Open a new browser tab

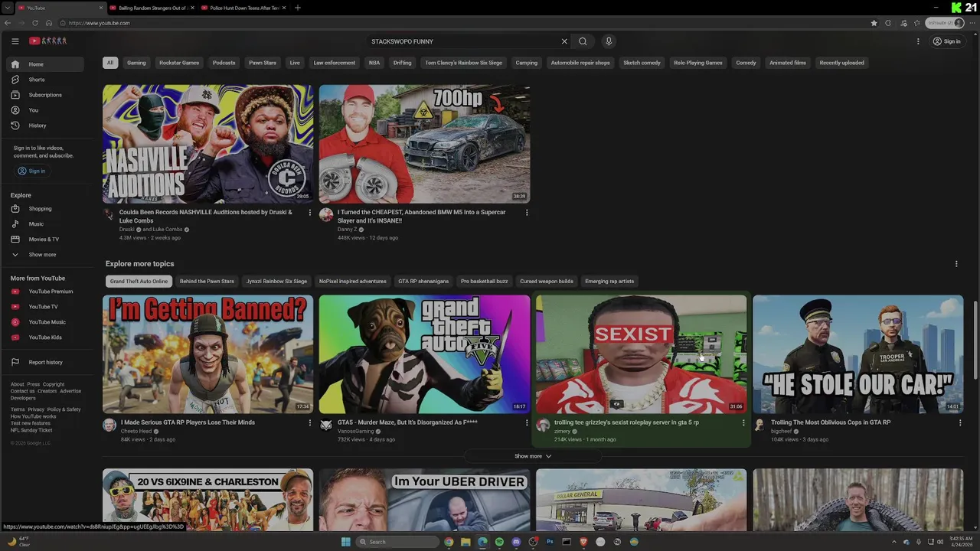click(x=298, y=8)
